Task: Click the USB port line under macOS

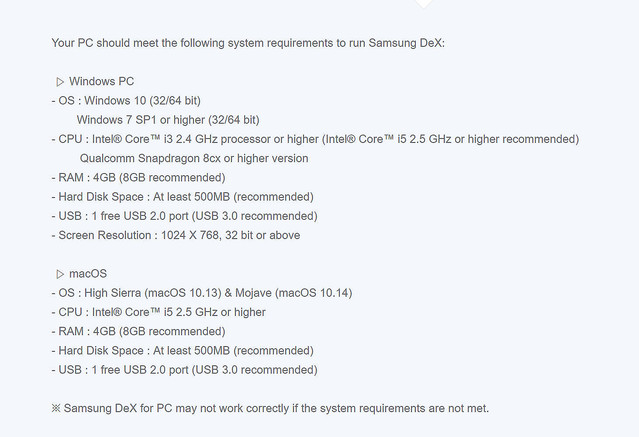Action: [x=184, y=370]
